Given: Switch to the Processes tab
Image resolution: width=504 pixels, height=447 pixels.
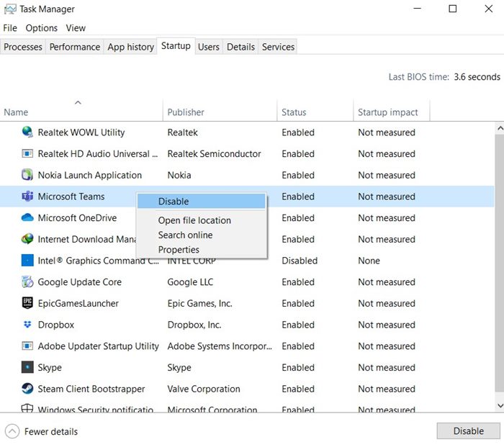Looking at the screenshot, I should (23, 47).
